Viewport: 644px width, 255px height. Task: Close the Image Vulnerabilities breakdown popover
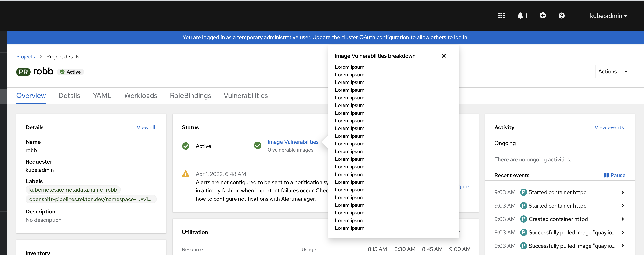[444, 56]
